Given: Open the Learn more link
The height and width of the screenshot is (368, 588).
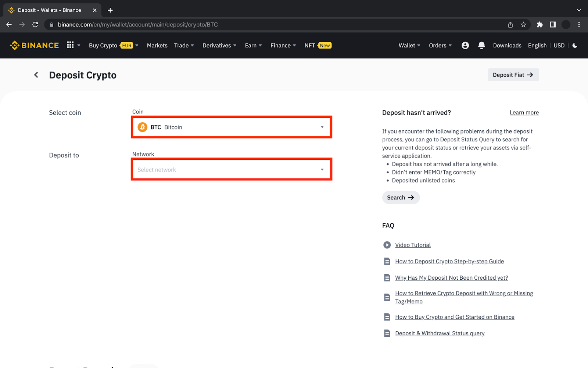Looking at the screenshot, I should (524, 113).
